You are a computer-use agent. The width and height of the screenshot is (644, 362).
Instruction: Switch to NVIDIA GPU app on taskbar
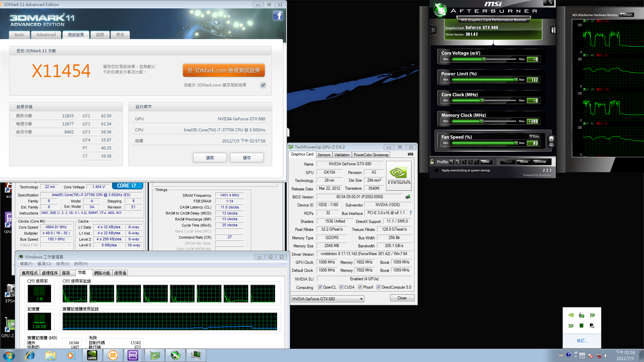(92, 355)
